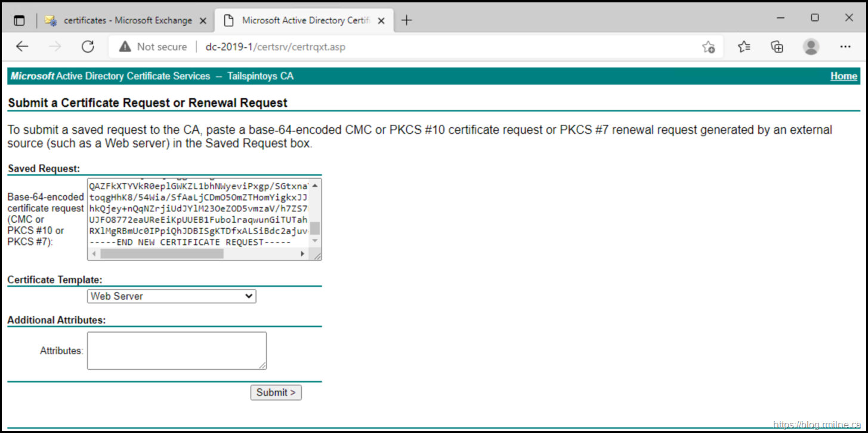Click the Submit > button
The height and width of the screenshot is (433, 868).
coord(276,392)
